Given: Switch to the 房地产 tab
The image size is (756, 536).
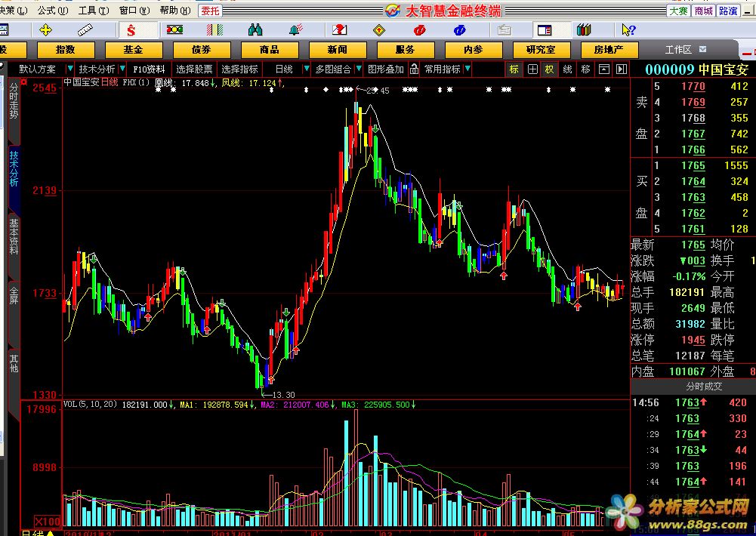Looking at the screenshot, I should click(609, 50).
